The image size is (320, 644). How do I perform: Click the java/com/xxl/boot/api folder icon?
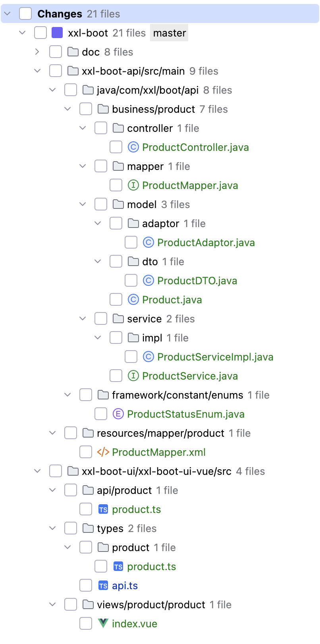coord(88,90)
